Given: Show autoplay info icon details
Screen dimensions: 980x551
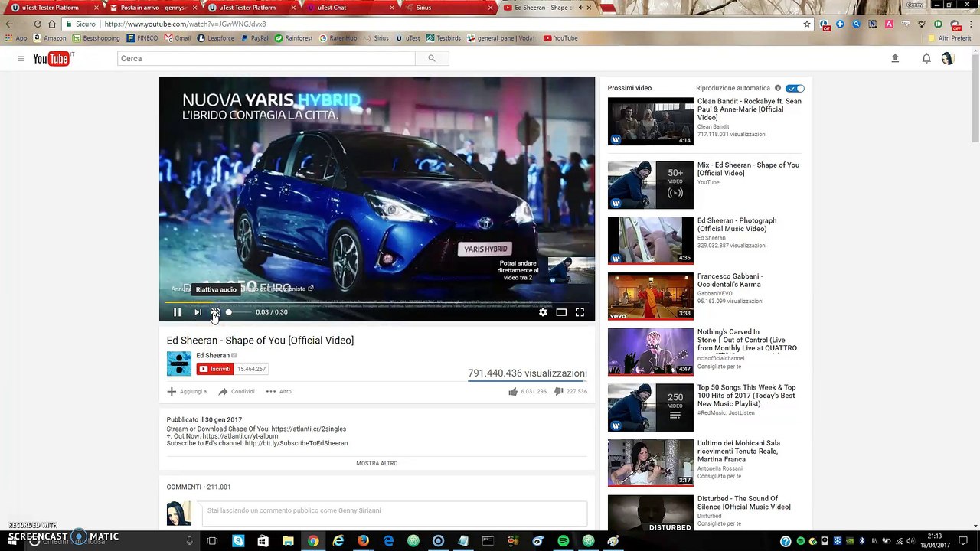Looking at the screenshot, I should coord(778,88).
